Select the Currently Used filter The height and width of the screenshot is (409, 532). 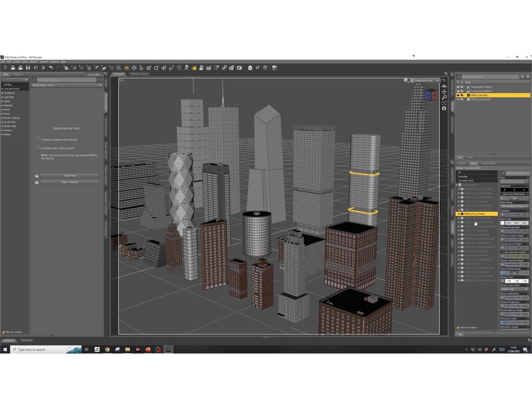point(477,180)
